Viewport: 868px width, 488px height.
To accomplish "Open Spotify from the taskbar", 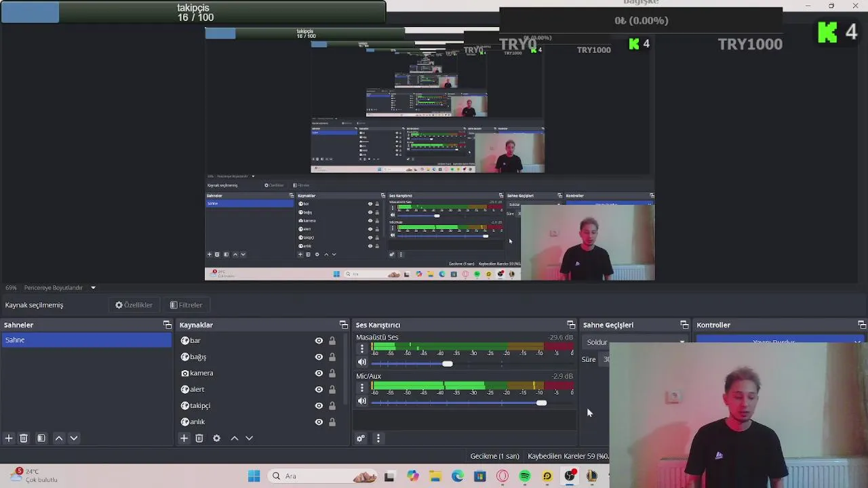I will (x=525, y=476).
